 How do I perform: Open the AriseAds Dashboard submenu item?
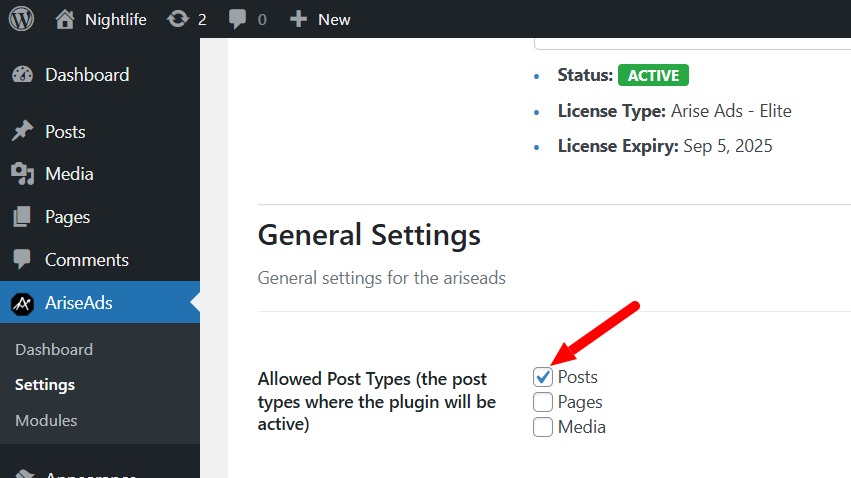pyautogui.click(x=54, y=350)
